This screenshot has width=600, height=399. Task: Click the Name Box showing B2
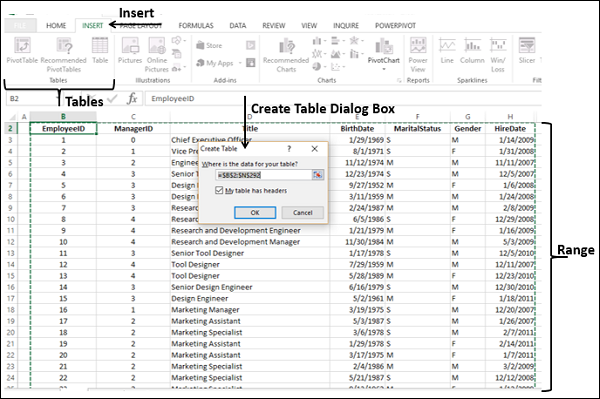pyautogui.click(x=31, y=99)
